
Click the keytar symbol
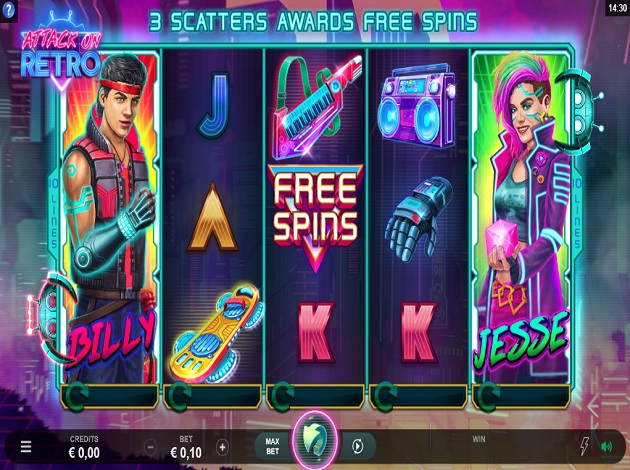tap(316, 107)
